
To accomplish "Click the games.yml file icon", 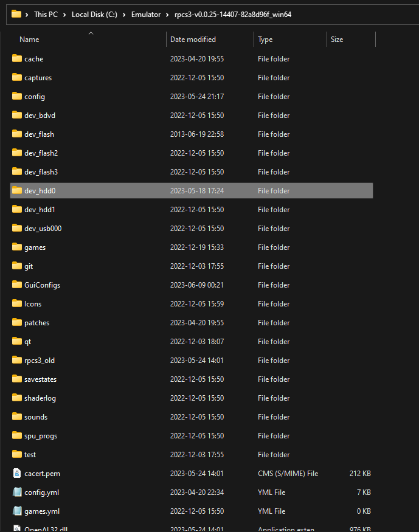I will pos(16,511).
